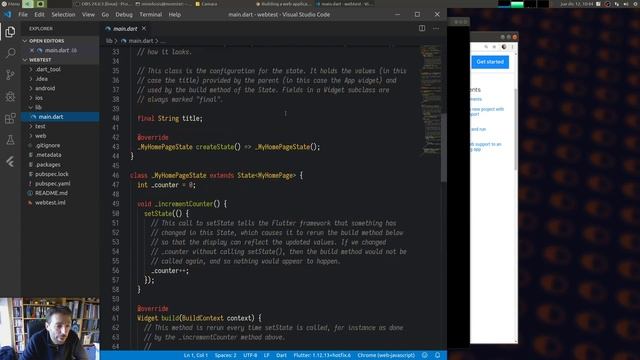Open the Go menu

pyautogui.click(x=105, y=14)
